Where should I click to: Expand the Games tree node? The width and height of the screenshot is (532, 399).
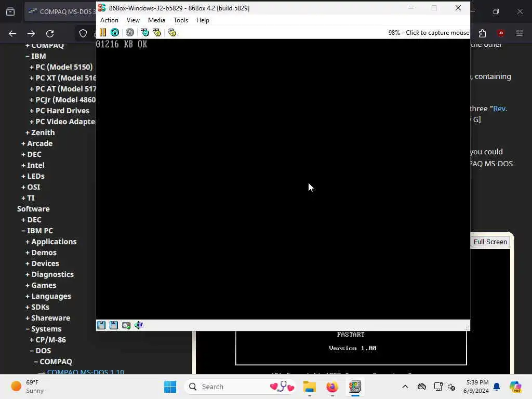click(41, 285)
